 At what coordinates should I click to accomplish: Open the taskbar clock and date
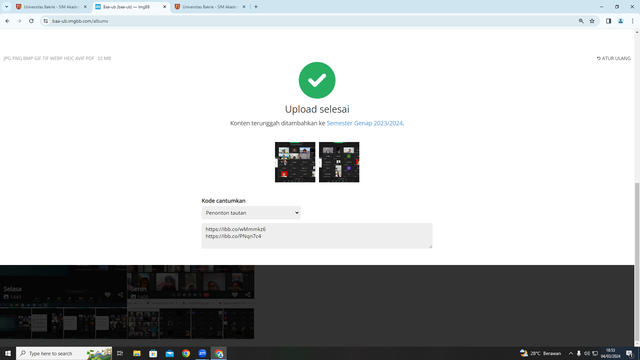coord(610,353)
